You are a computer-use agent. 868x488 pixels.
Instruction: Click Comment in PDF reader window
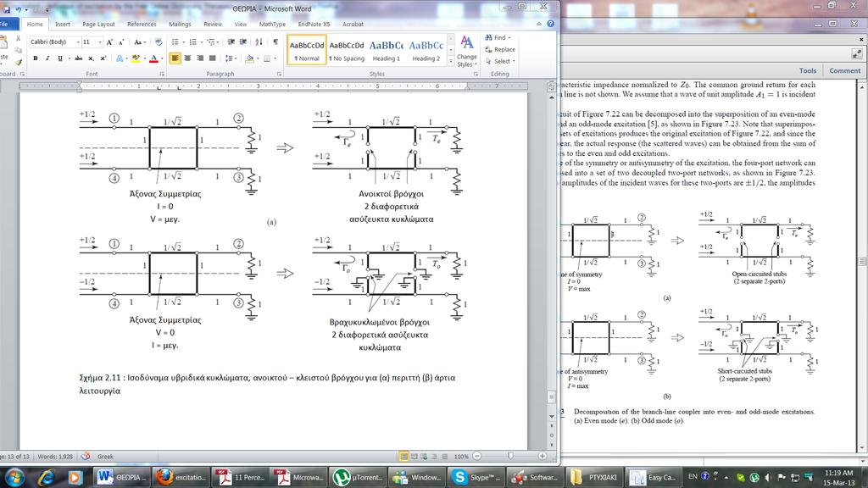tap(845, 70)
